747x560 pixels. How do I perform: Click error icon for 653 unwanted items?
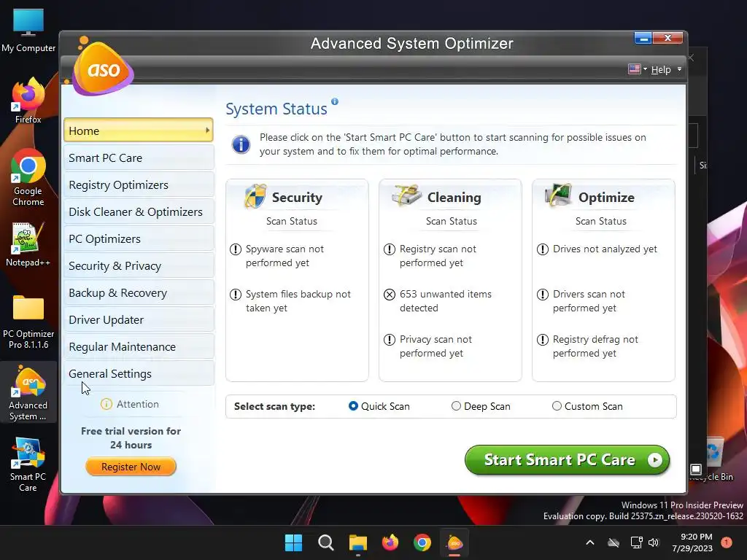click(390, 295)
